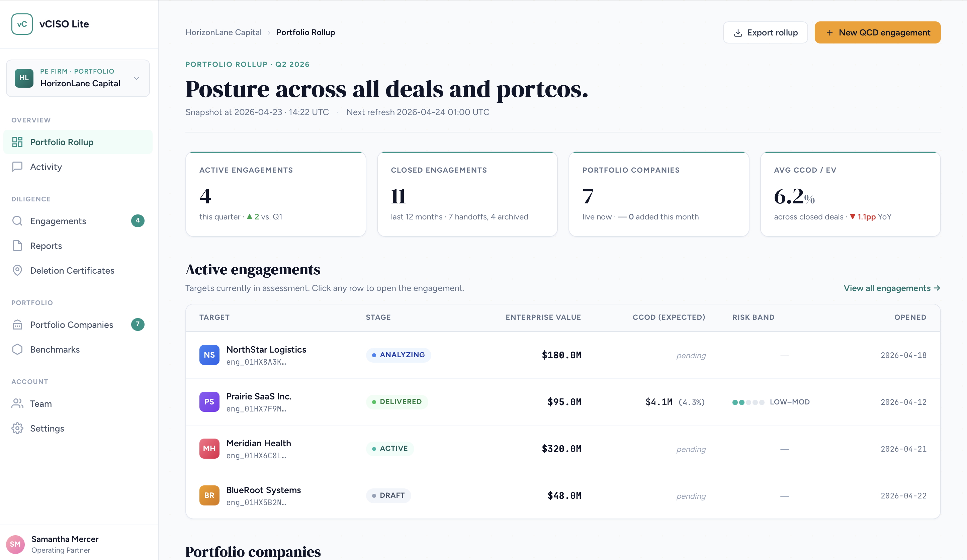The height and width of the screenshot is (560, 967).
Task: Click the BR avatar for BlueRoot Systems
Action: [209, 495]
